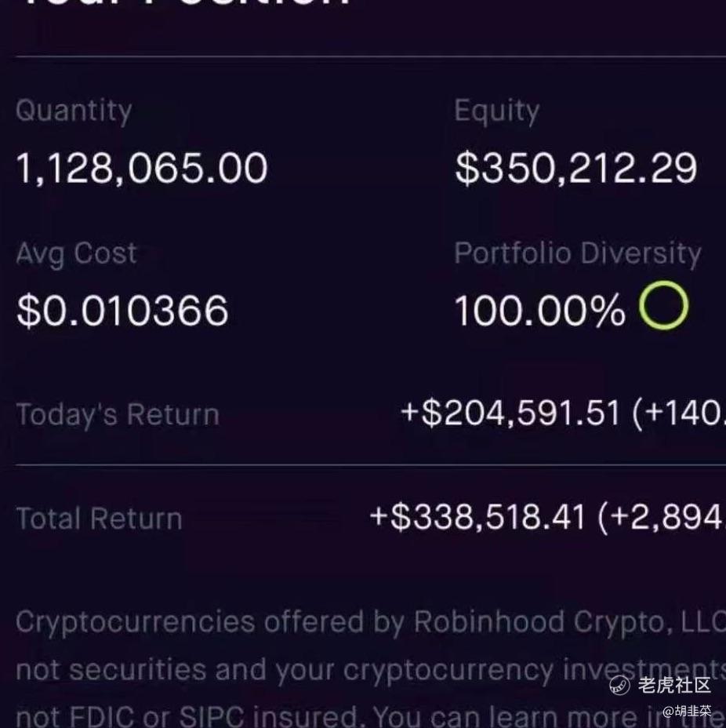Select the Today's Return row label
This screenshot has width=726, height=728.
(x=118, y=415)
